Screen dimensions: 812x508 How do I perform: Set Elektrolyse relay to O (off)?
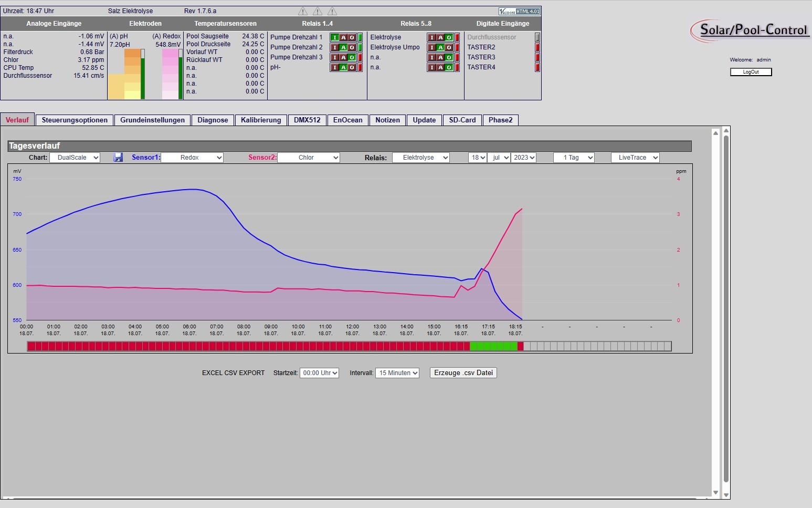[449, 37]
